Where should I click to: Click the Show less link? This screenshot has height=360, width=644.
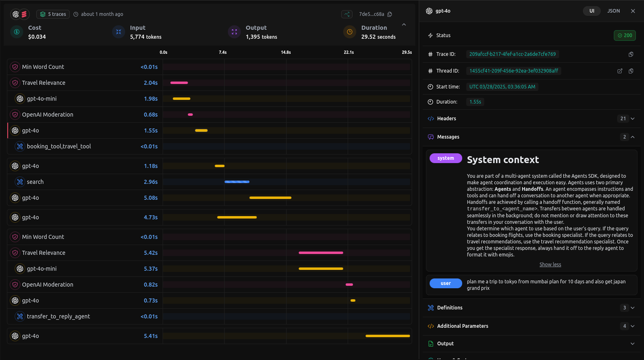tap(550, 265)
